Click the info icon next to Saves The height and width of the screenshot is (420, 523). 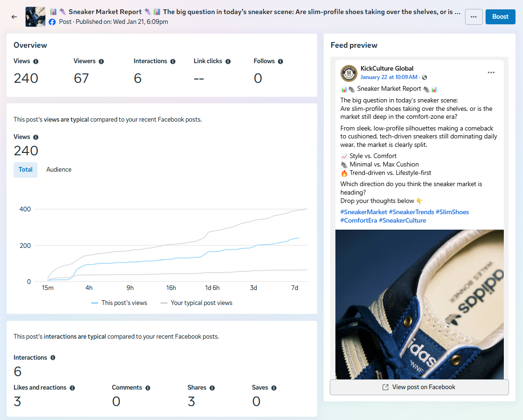(274, 388)
